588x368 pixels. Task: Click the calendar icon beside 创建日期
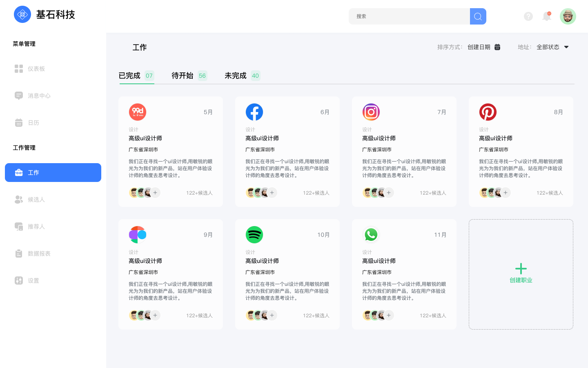(497, 47)
